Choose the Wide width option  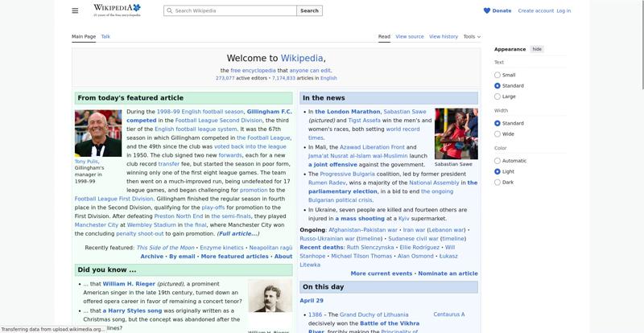[x=497, y=134]
